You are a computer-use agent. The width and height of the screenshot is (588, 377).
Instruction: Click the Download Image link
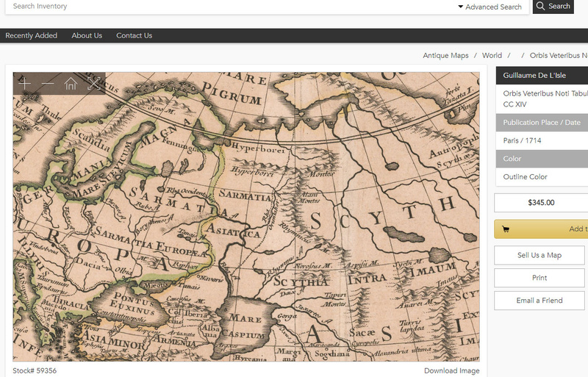(x=451, y=371)
